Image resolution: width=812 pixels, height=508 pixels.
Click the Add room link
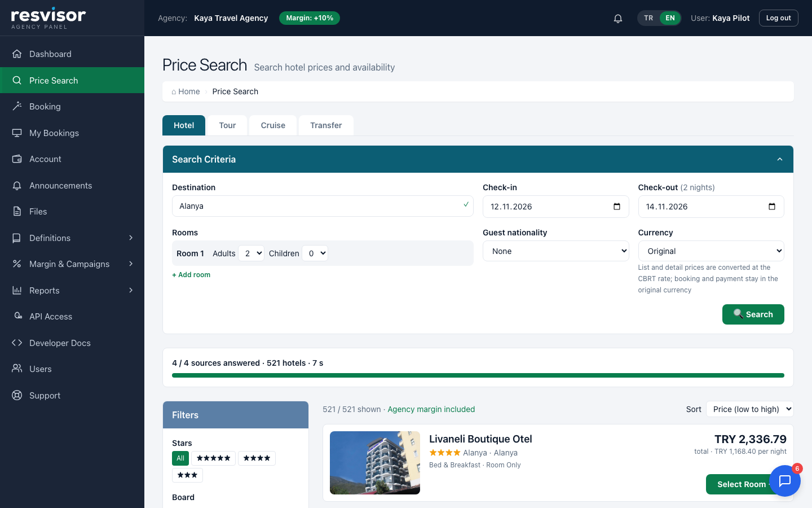point(191,275)
